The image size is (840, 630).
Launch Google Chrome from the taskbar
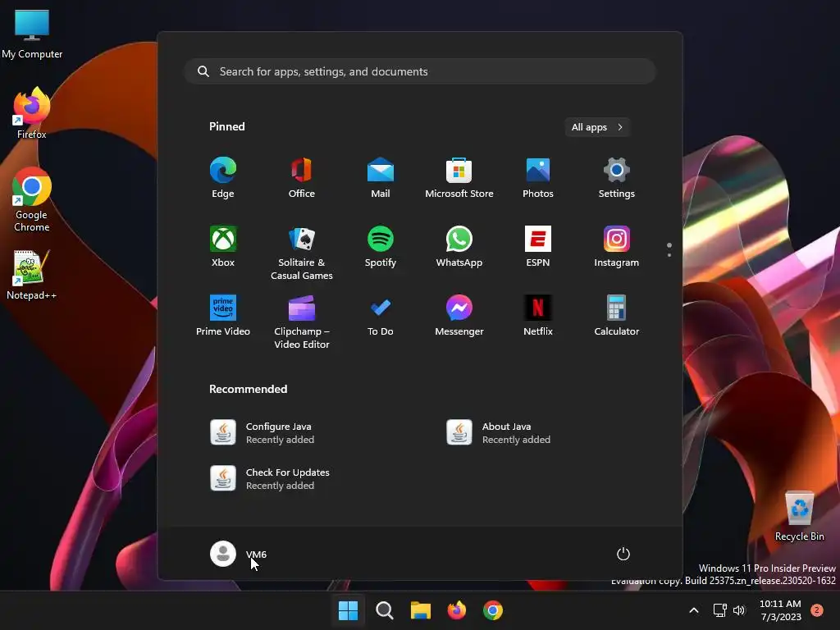493,610
